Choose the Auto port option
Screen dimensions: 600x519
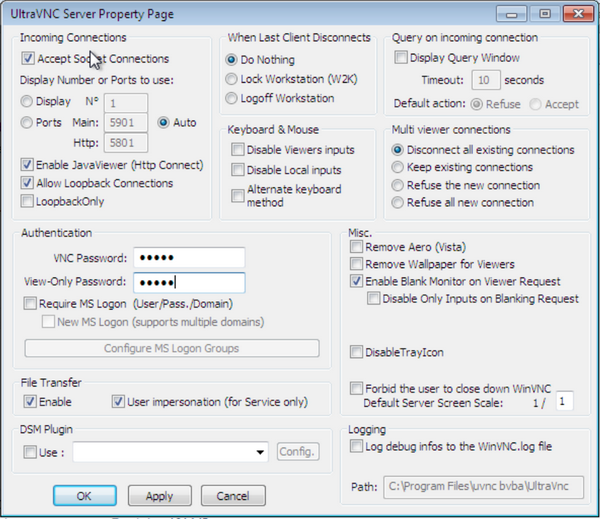(x=163, y=122)
